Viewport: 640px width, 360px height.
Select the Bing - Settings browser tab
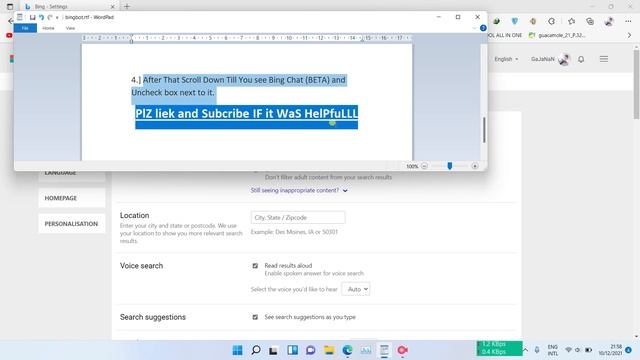click(x=69, y=7)
